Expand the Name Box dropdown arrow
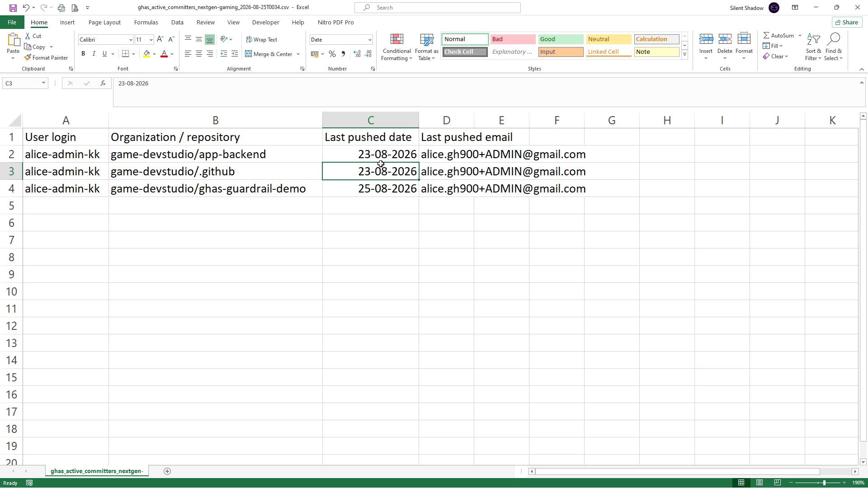868x488 pixels. tap(43, 83)
